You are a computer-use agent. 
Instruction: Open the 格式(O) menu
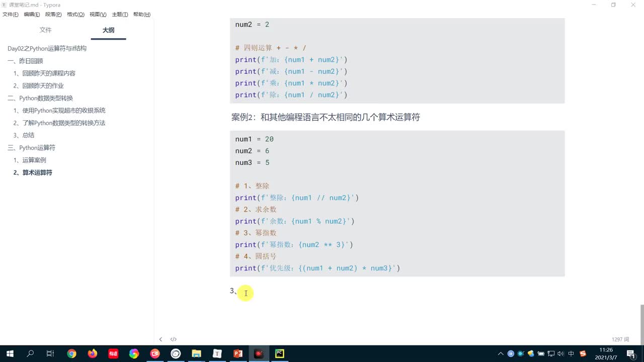click(x=75, y=14)
